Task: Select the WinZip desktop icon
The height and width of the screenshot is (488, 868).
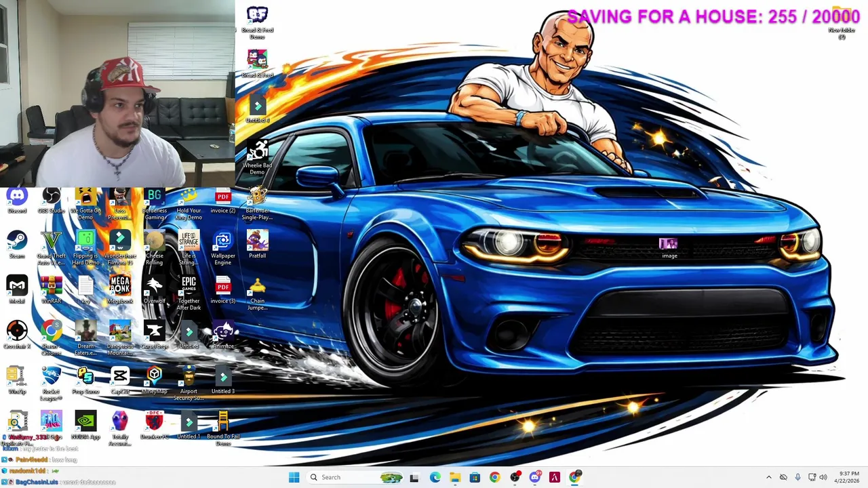Action: click(17, 381)
